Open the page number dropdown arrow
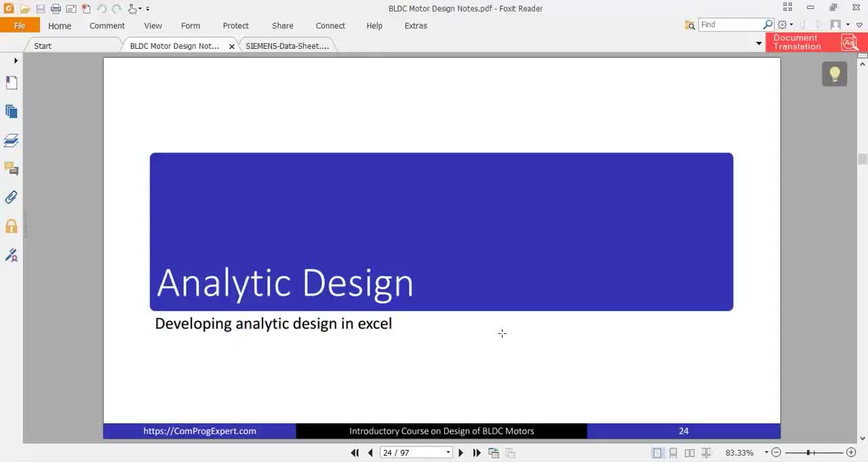The height and width of the screenshot is (462, 868). pyautogui.click(x=448, y=453)
